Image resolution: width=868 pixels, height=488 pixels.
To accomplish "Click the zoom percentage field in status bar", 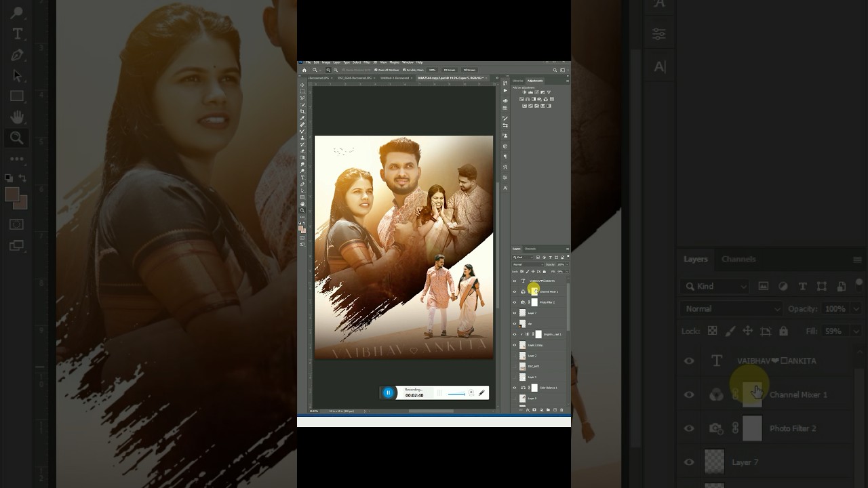I will click(314, 411).
